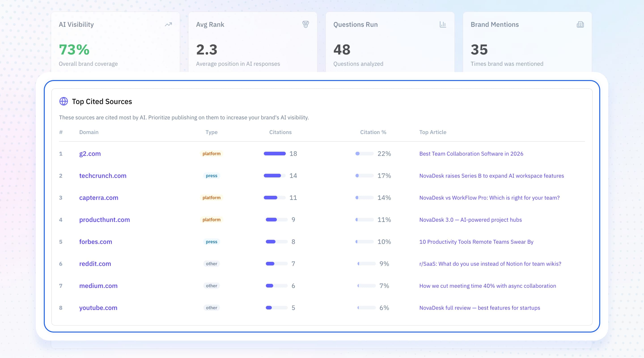Click the other tag on the medium.com row
The image size is (644, 358).
tap(212, 286)
